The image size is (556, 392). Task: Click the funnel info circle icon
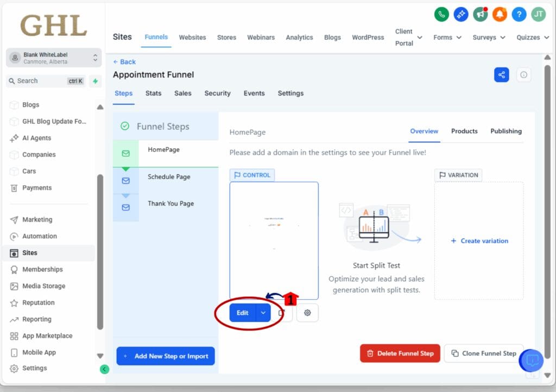[523, 75]
